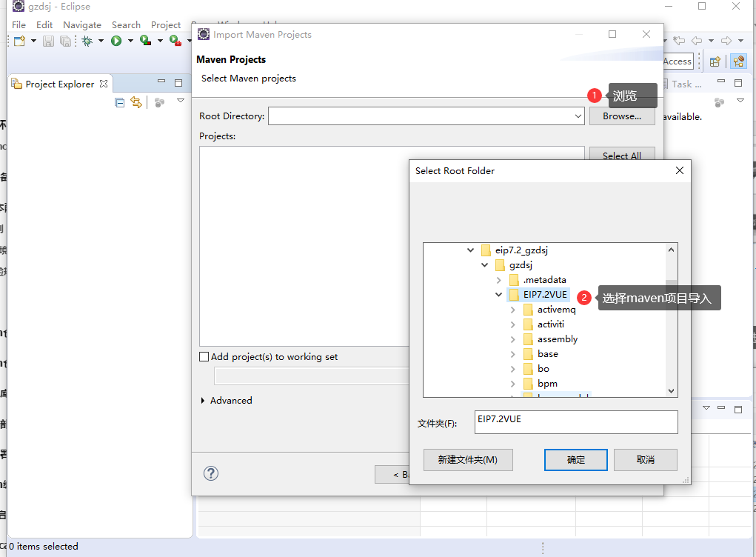Viewport: 756px width, 557px height.
Task: Collapse the eip7.2_gzdsj folder node
Action: tap(471, 250)
